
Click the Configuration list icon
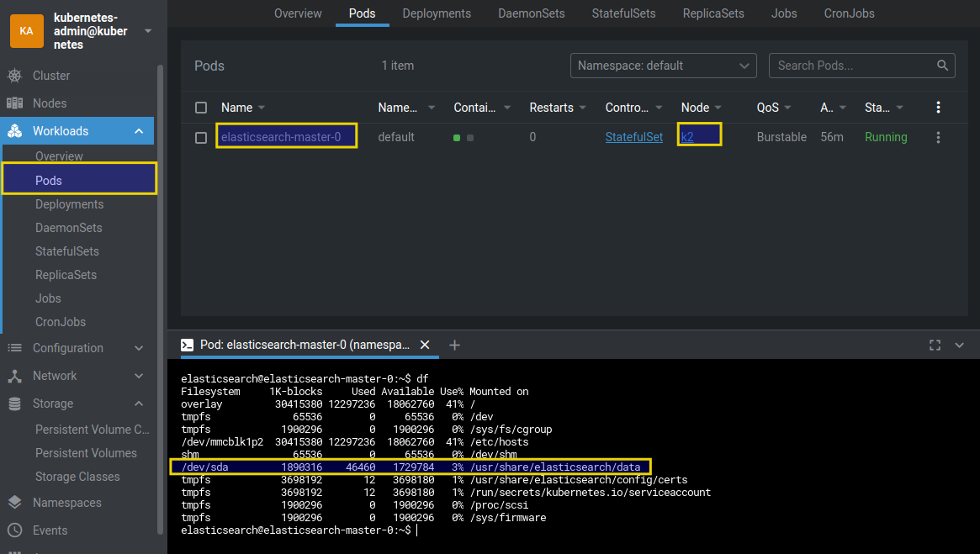click(x=14, y=348)
